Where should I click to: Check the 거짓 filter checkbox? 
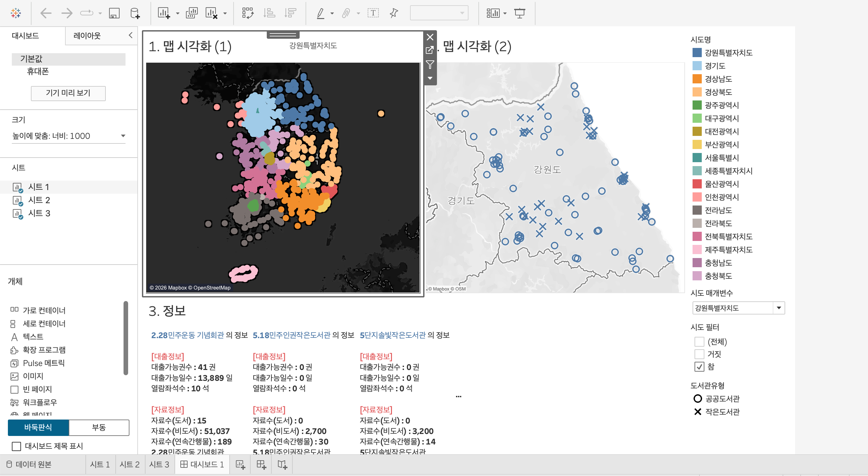pyautogui.click(x=699, y=354)
